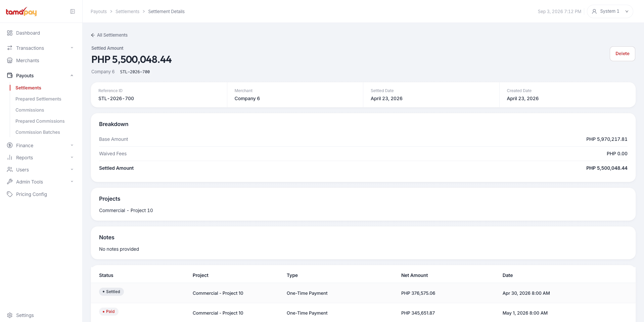Screen dimensions: 644x322
Task: Click the Waived Fees PHP 0.00 value
Action: coord(617,154)
